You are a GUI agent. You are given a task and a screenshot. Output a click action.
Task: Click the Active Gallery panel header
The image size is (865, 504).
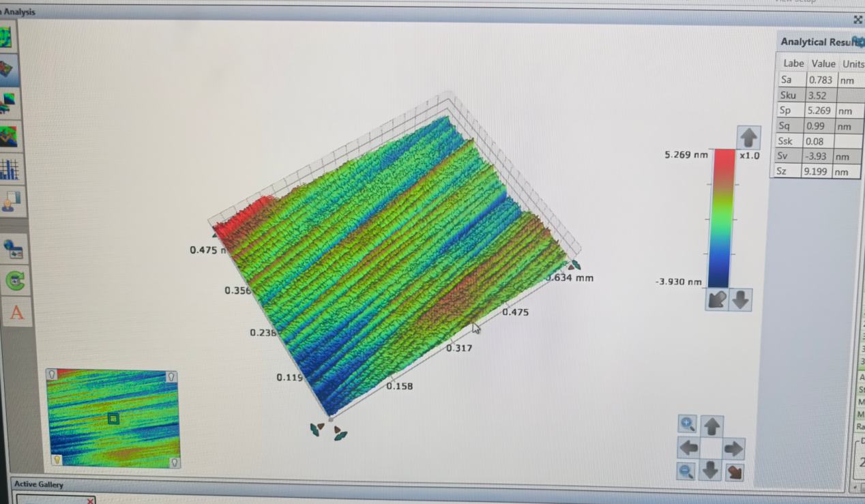click(x=39, y=484)
